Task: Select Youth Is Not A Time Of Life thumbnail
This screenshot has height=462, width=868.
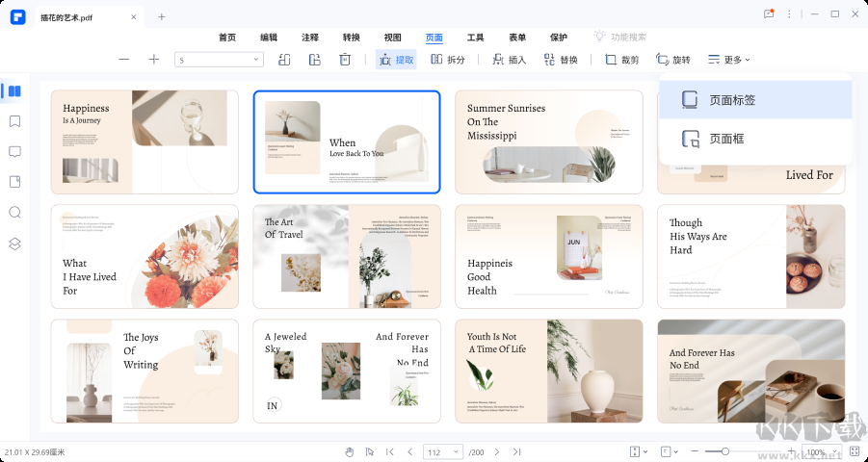Action: (548, 372)
